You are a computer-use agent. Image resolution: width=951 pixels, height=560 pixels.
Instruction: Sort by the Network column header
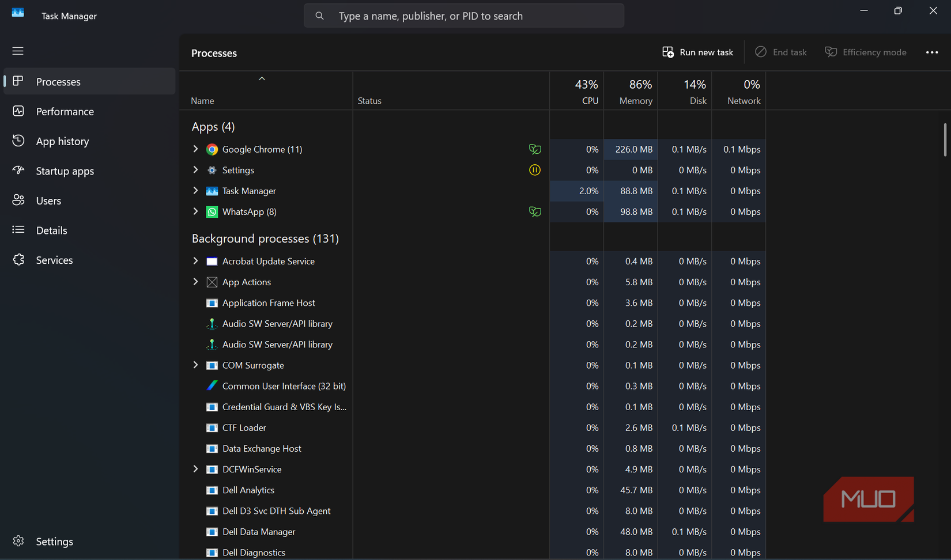[739, 91]
